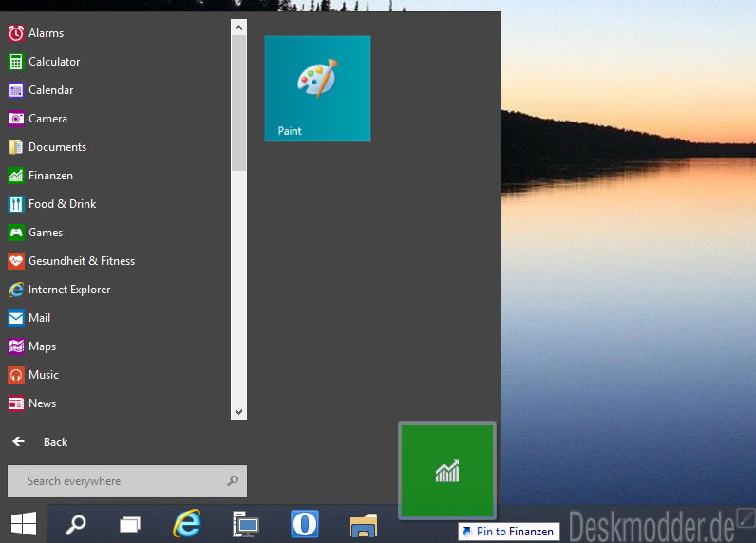Open Task View on the taskbar
The height and width of the screenshot is (543, 756).
(130, 524)
